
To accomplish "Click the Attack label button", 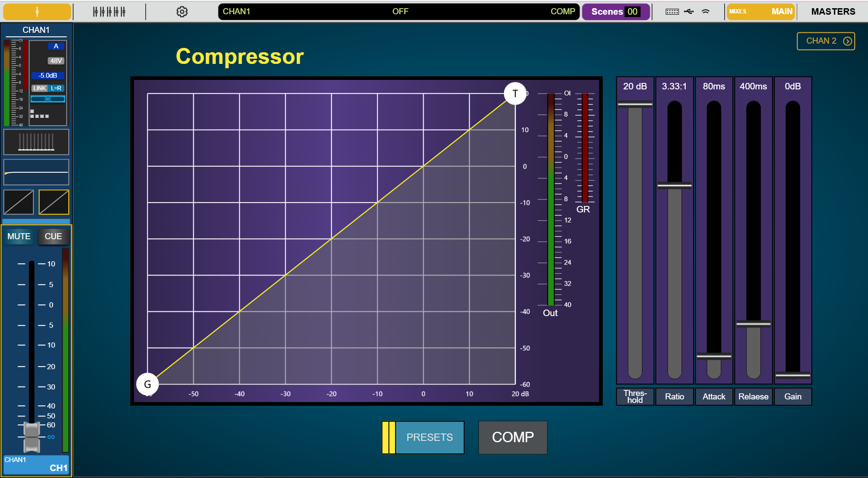I will 714,396.
